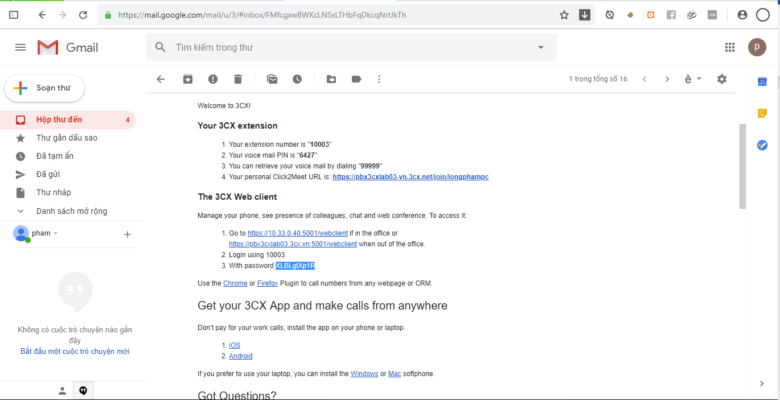Open the Chrome plugin link

235,283
